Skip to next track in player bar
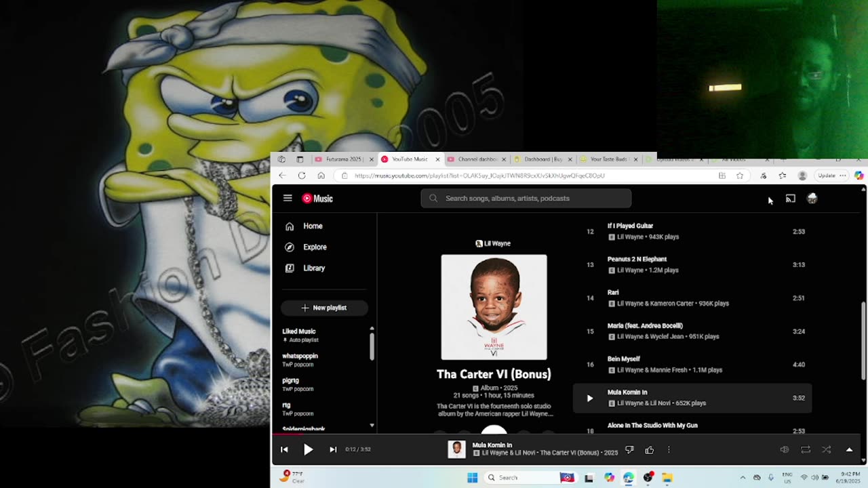 point(333,449)
